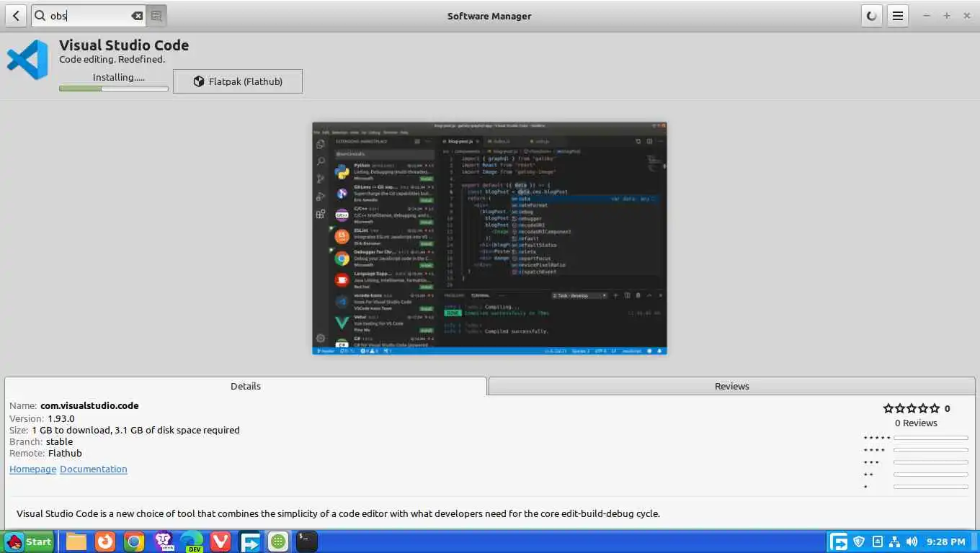Open the activity spinner button
Screen dimensions: 980x553
(x=872, y=16)
